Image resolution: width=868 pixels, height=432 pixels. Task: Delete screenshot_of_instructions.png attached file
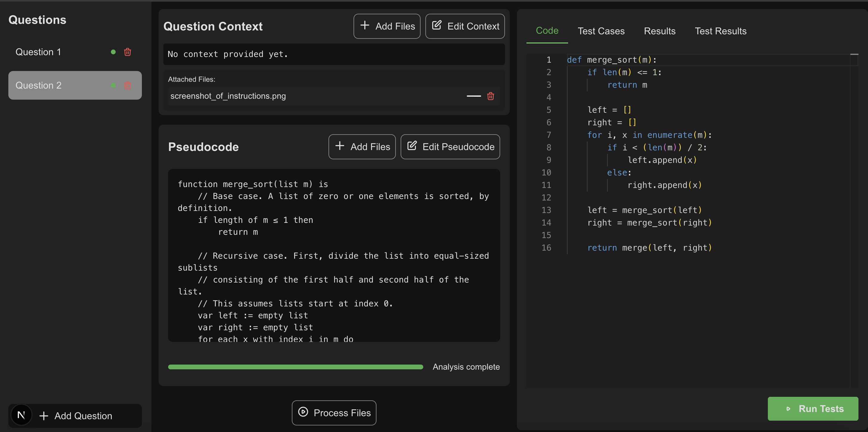point(490,96)
